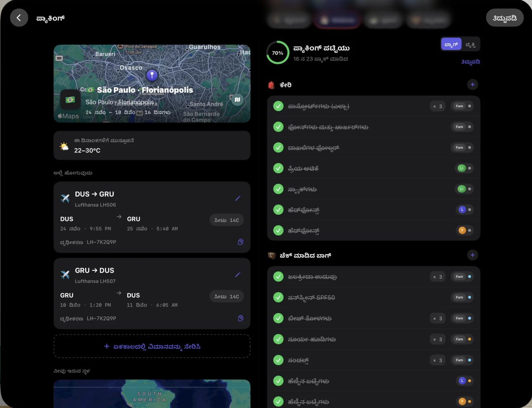Screen dimensions: 532x408
Task: Change the × 3 quantity on passports row
Action: click(x=438, y=106)
